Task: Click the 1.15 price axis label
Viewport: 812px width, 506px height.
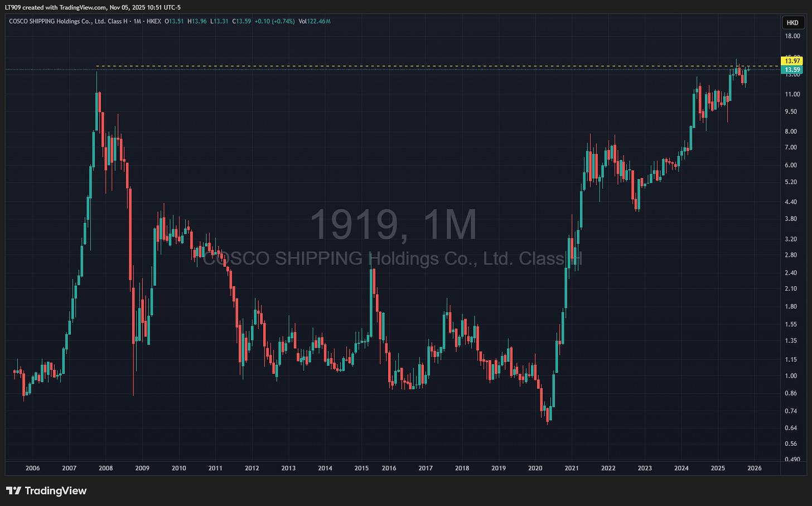Action: (x=791, y=359)
